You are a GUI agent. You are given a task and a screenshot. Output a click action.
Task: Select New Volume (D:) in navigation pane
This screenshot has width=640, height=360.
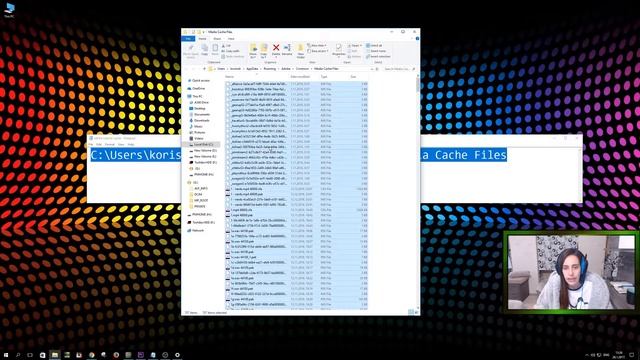[x=204, y=151]
